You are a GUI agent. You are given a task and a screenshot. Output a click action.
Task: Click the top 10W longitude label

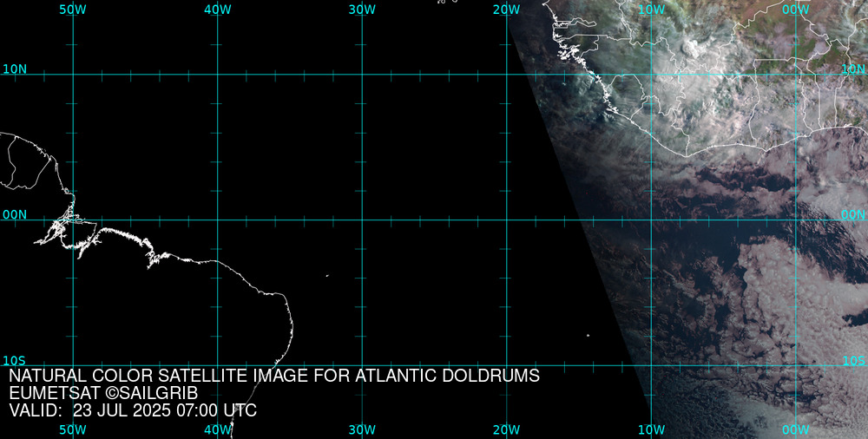651,10
